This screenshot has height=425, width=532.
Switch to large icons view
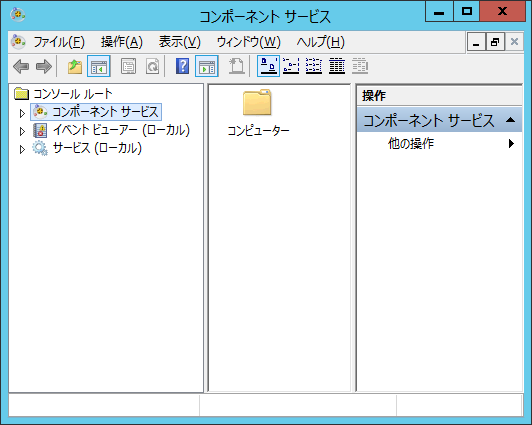tap(268, 66)
